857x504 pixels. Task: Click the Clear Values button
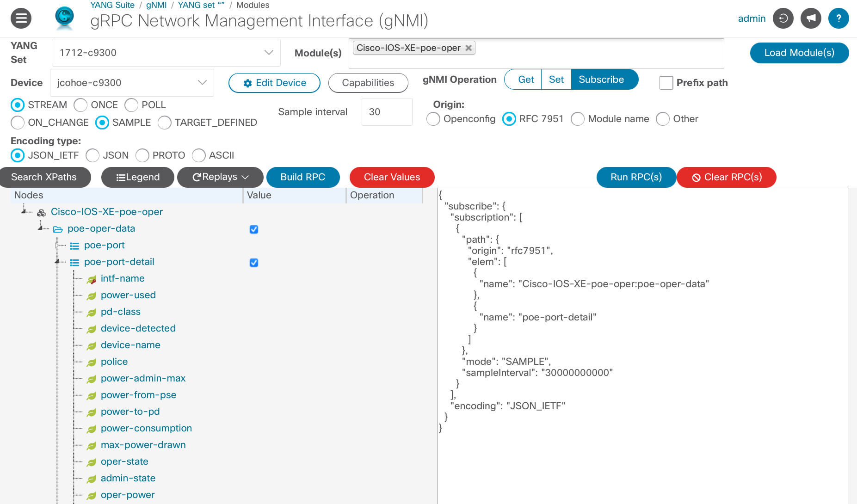coord(392,177)
